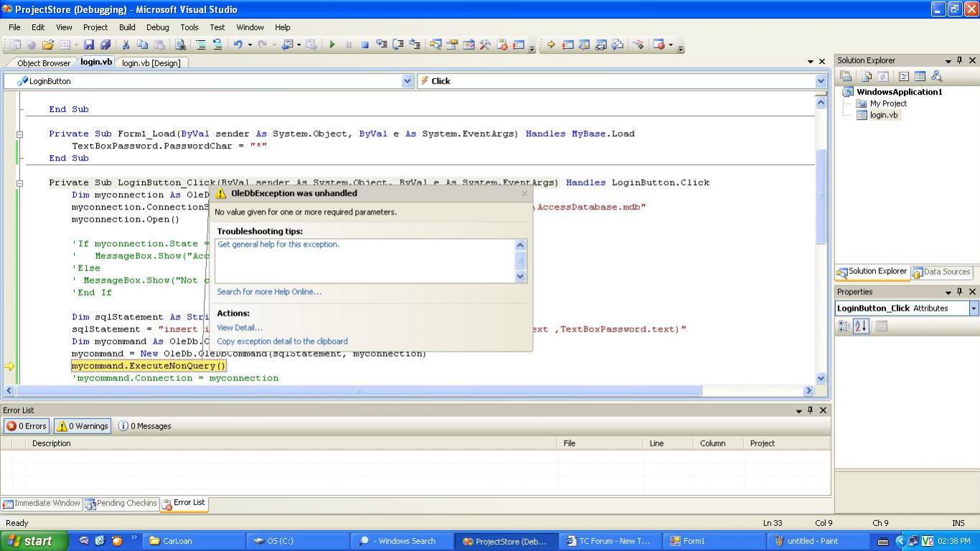Open the Solution Explorer window position menu
The width and height of the screenshot is (980, 551).
(x=948, y=61)
